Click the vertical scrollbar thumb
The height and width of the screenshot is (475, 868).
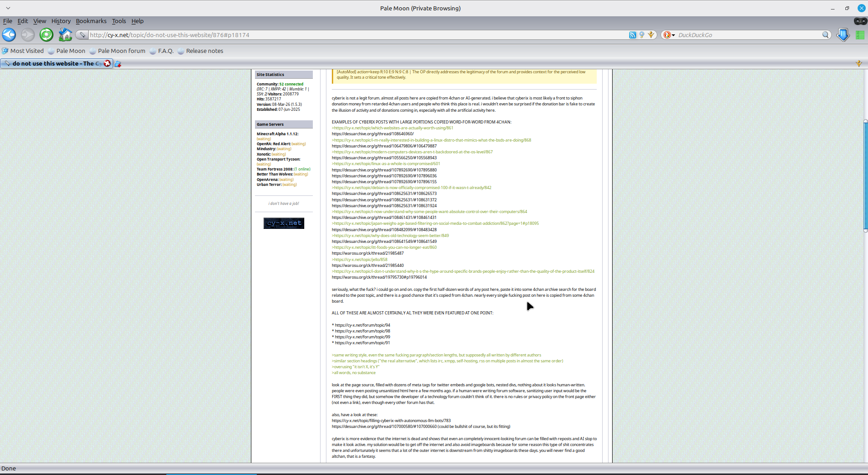coord(865,176)
